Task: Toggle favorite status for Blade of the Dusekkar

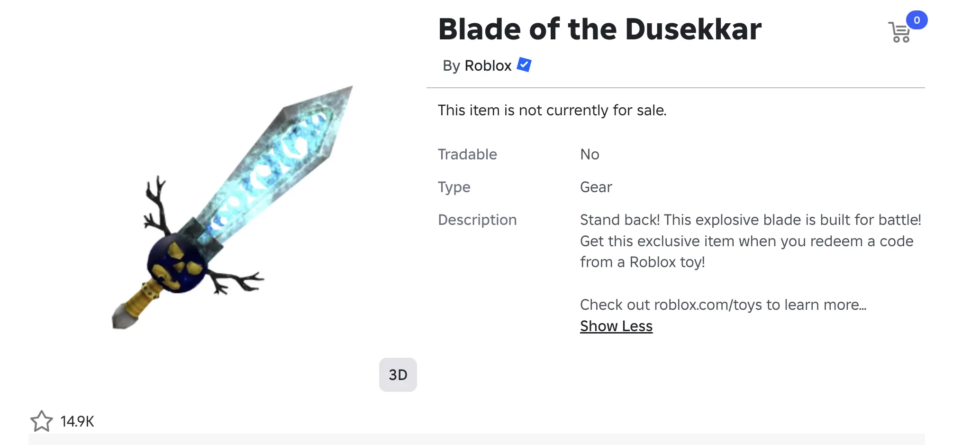Action: (x=42, y=420)
